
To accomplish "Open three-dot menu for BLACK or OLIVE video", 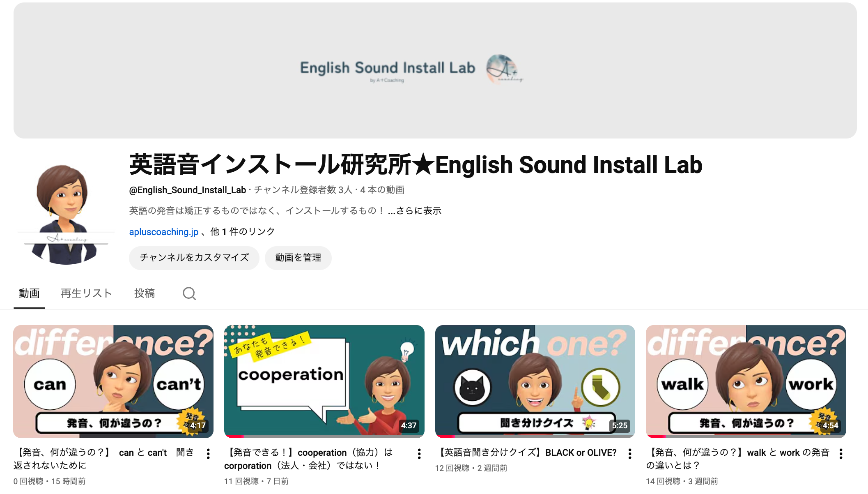I will click(x=630, y=454).
